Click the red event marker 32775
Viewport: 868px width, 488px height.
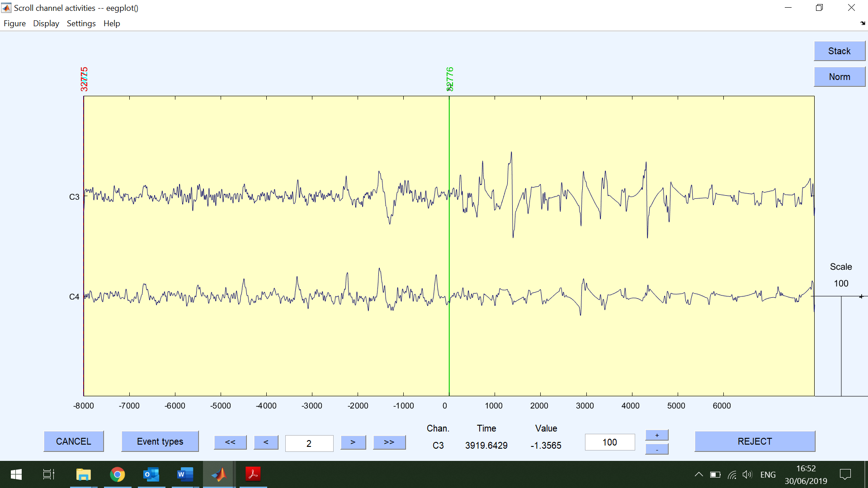click(84, 80)
